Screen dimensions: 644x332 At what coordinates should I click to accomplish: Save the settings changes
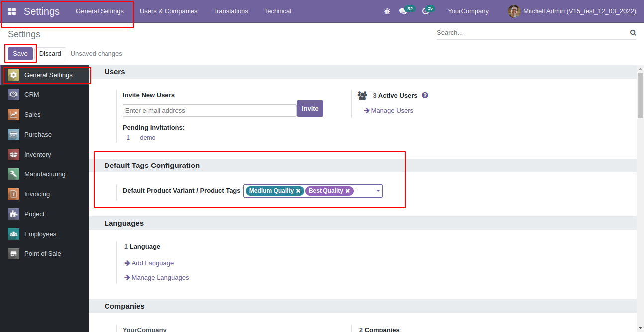(20, 54)
